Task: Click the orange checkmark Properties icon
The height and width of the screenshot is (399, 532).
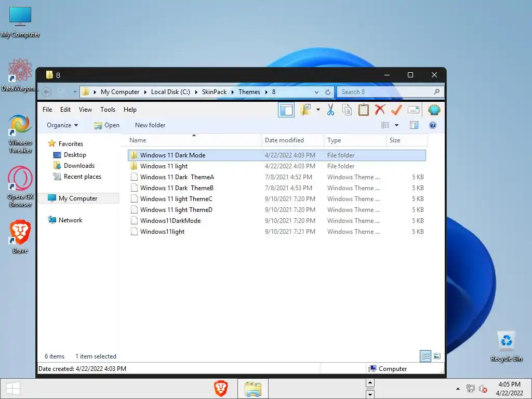Action: (x=396, y=110)
